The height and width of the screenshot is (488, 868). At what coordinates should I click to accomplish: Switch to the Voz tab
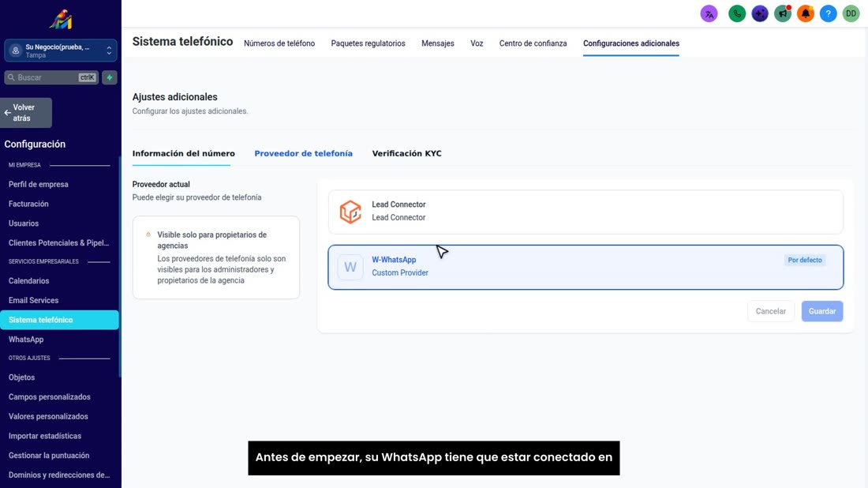pos(477,43)
